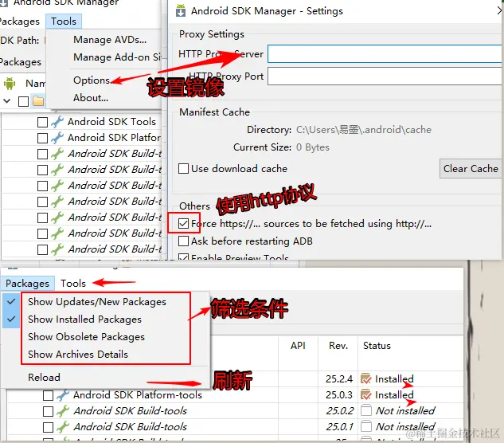This screenshot has width=504, height=443.
Task: Toggle Show Updates/New Packages filter
Action: point(97,302)
